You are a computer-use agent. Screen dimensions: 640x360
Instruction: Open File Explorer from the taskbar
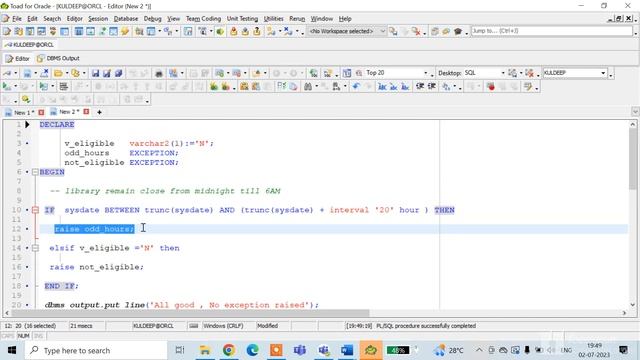click(x=205, y=350)
